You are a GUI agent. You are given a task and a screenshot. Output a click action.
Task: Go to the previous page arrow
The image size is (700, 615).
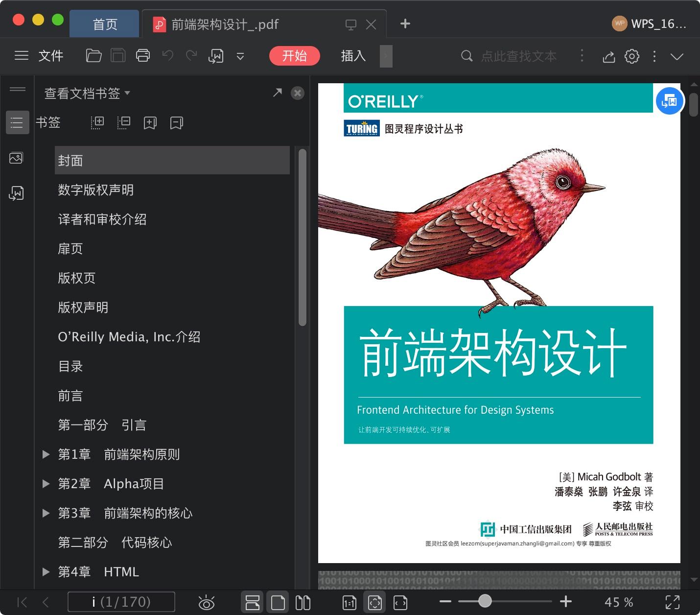pos(46,602)
